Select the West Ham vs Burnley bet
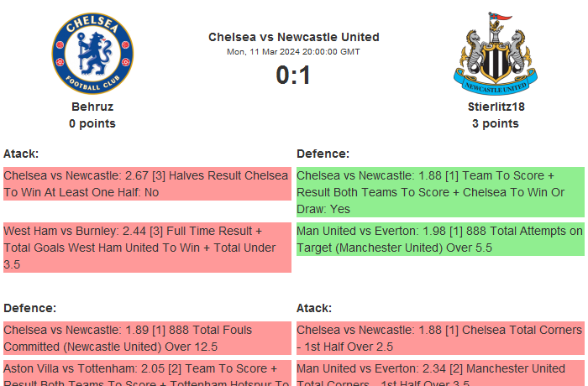The height and width of the screenshot is (386, 588). (147, 247)
